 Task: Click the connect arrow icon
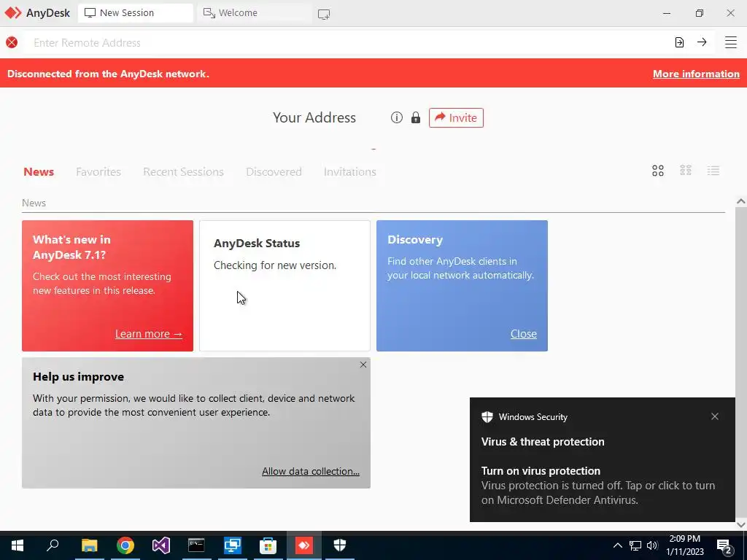coord(702,42)
